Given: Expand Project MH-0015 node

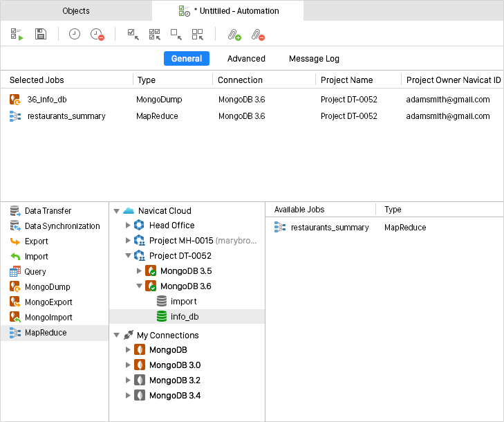Looking at the screenshot, I should [x=128, y=240].
